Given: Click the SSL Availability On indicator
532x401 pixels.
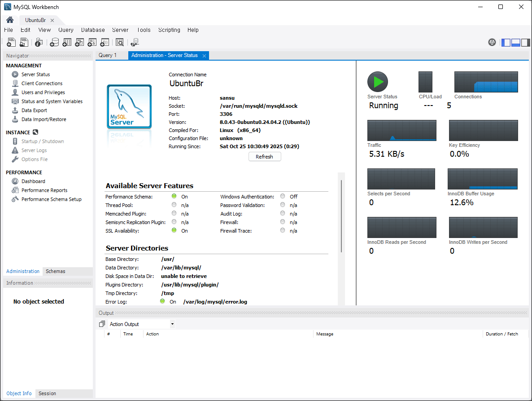Looking at the screenshot, I should pos(174,230).
